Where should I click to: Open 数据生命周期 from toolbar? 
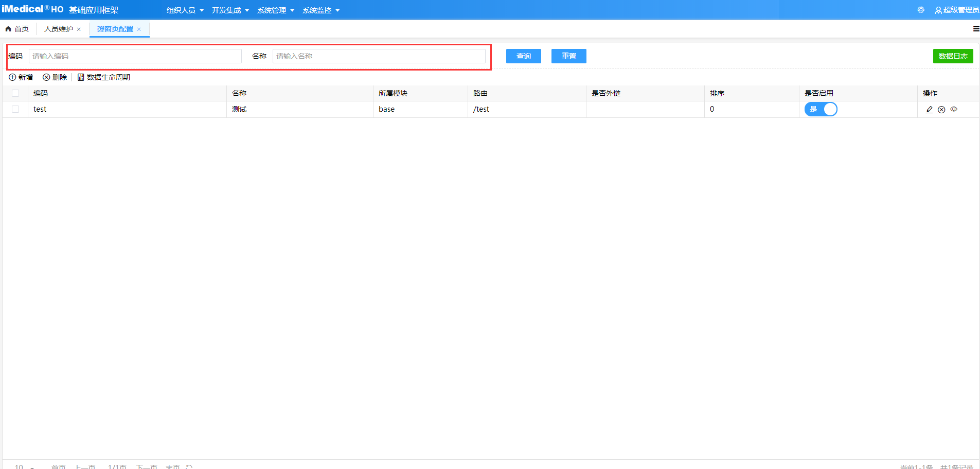104,77
